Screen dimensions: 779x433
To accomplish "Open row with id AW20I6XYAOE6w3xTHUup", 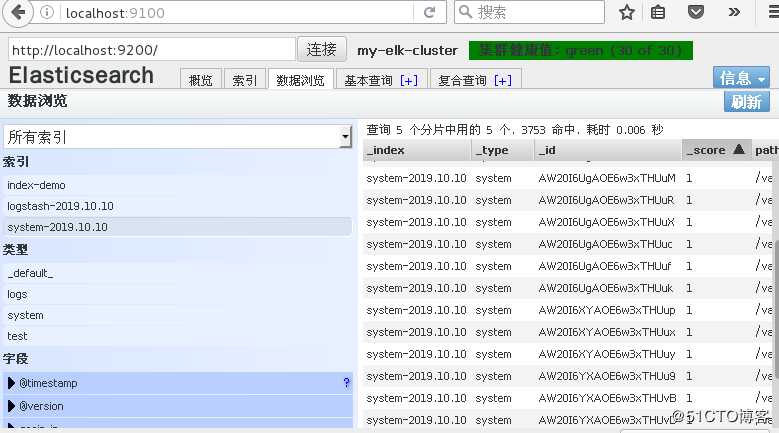I will tap(570, 310).
